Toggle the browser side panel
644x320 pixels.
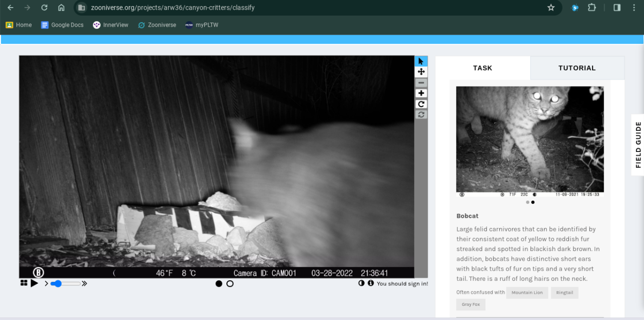[617, 8]
